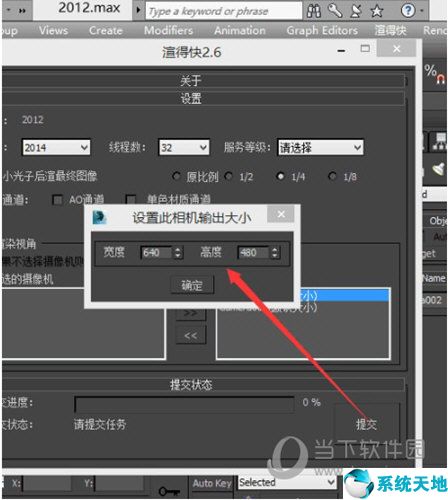This screenshot has width=448, height=500.
Task: Open the Animation menu
Action: 240,30
